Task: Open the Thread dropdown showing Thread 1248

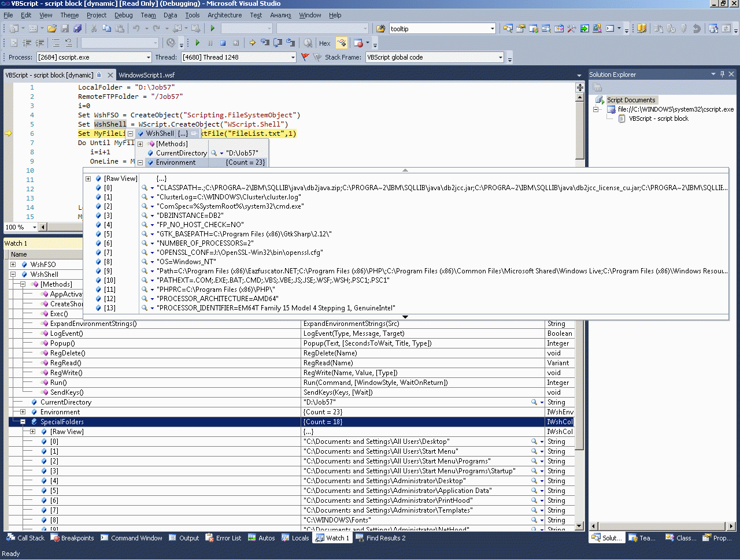Action: pos(238,57)
